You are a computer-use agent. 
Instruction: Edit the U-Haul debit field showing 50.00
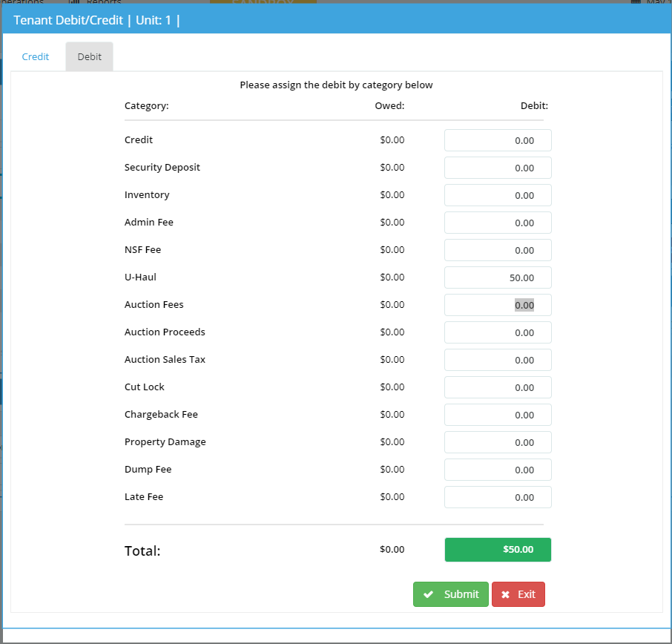(498, 277)
